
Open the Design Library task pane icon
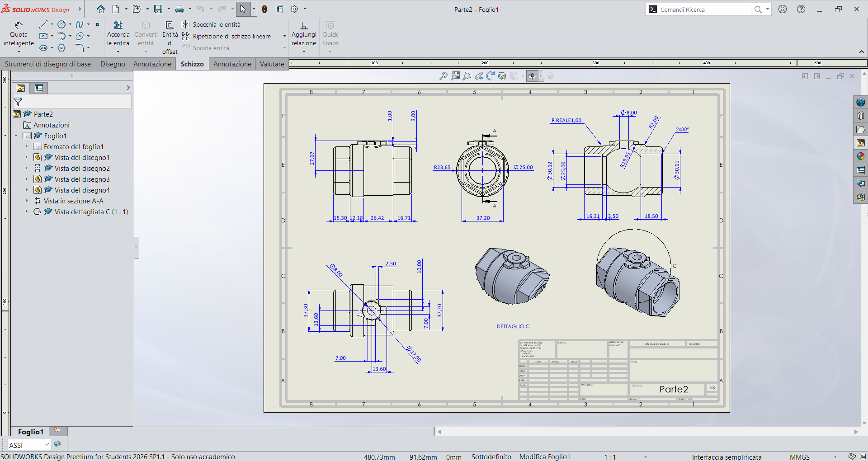coord(860,116)
